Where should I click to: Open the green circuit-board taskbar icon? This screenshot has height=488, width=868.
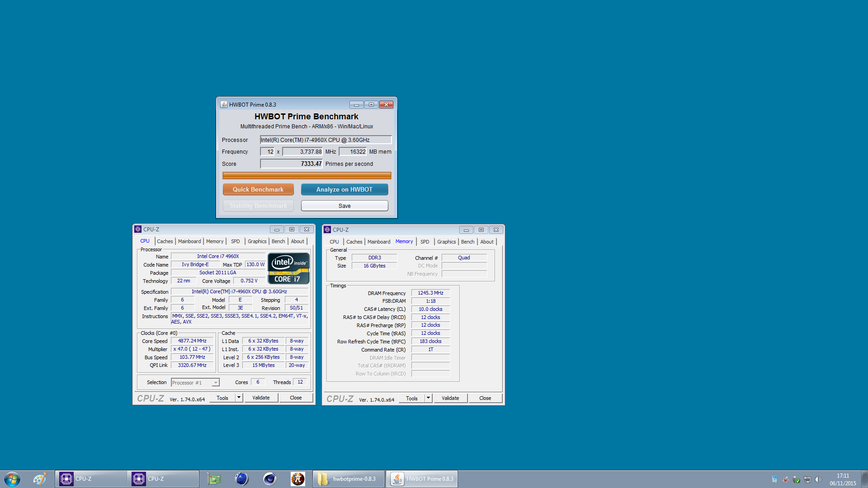pyautogui.click(x=214, y=479)
